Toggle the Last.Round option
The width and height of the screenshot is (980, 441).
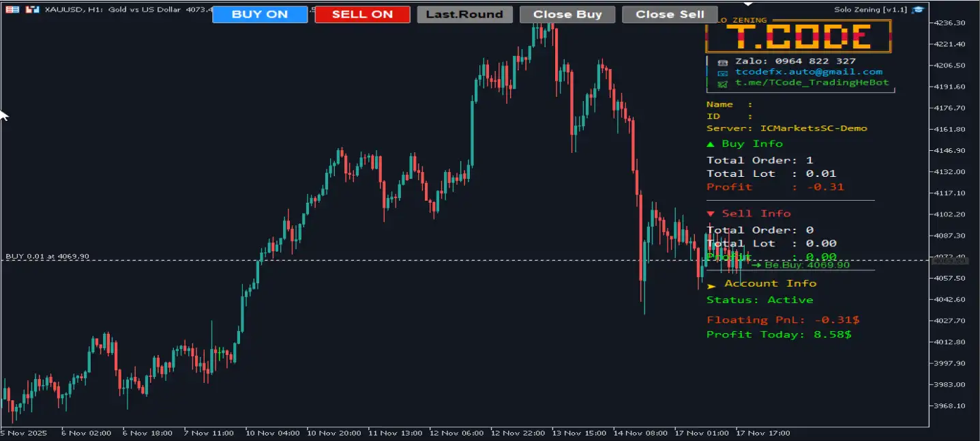[x=464, y=14]
